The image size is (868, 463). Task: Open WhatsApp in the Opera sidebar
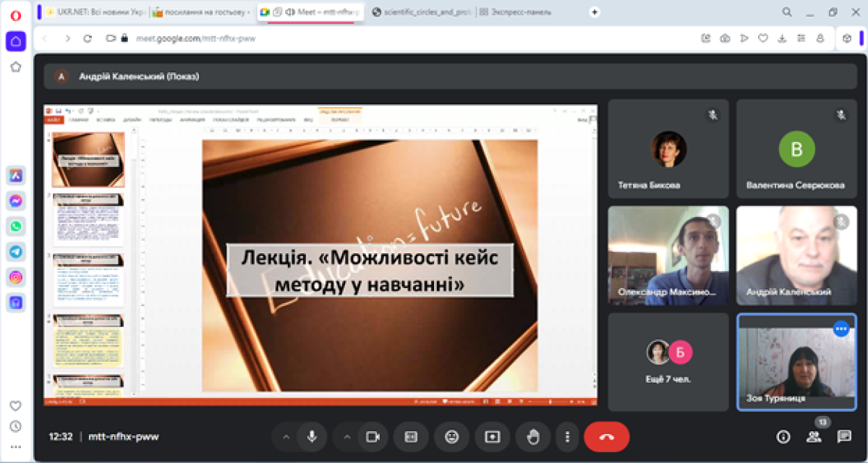pos(16,226)
